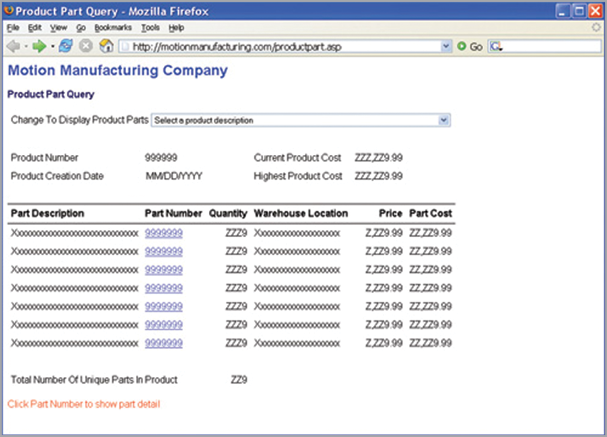Image resolution: width=607 pixels, height=437 pixels.
Task: Click the 'Part Cost' column header
Action: tap(430, 213)
